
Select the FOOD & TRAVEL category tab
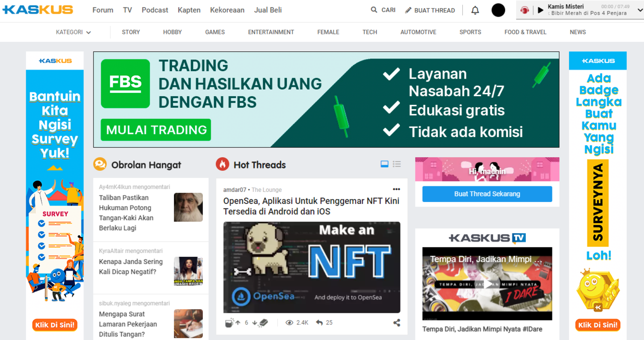[x=525, y=32]
